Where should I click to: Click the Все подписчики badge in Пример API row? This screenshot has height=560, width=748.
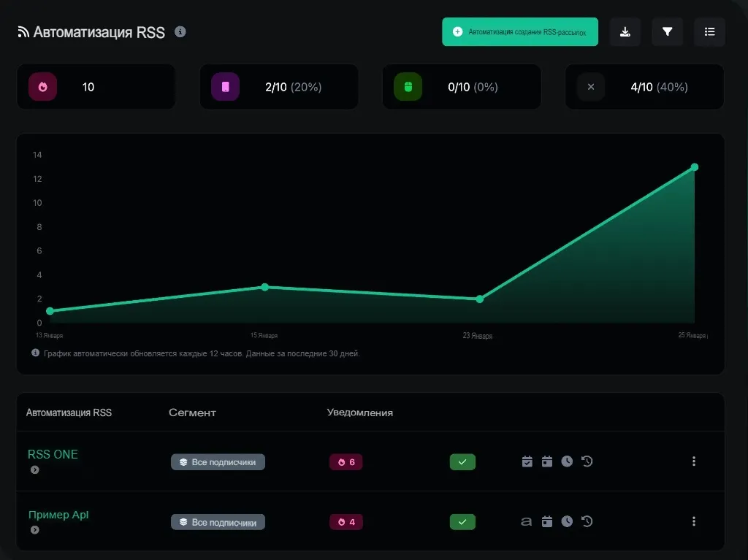(x=218, y=522)
